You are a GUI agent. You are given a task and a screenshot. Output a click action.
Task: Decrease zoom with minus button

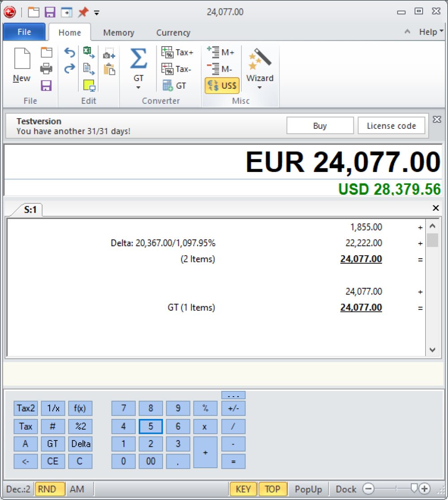(368, 488)
